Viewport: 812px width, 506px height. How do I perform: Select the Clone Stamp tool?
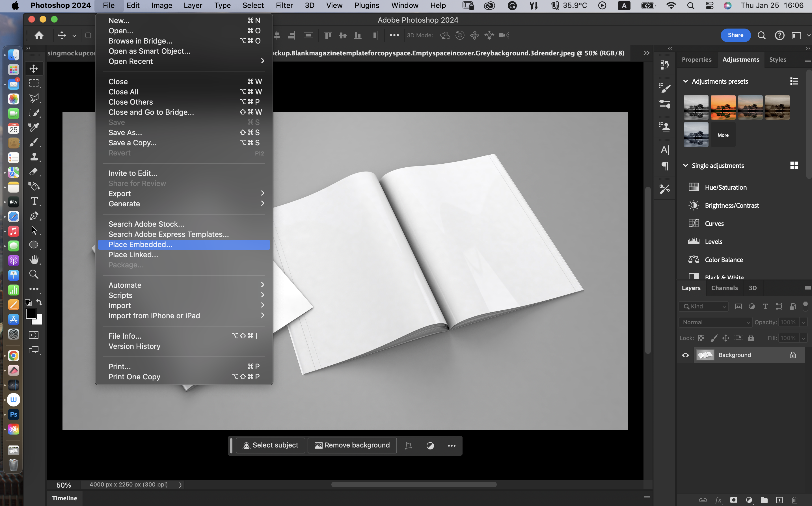point(34,157)
